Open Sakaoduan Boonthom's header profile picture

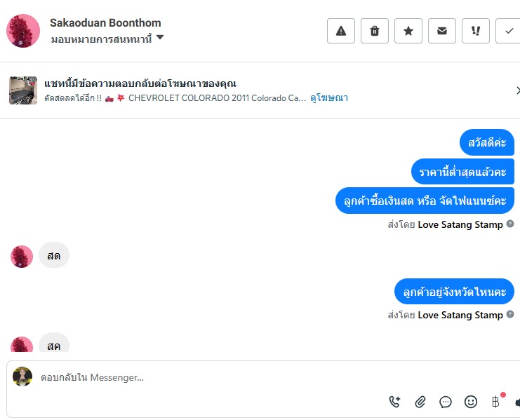[23, 31]
